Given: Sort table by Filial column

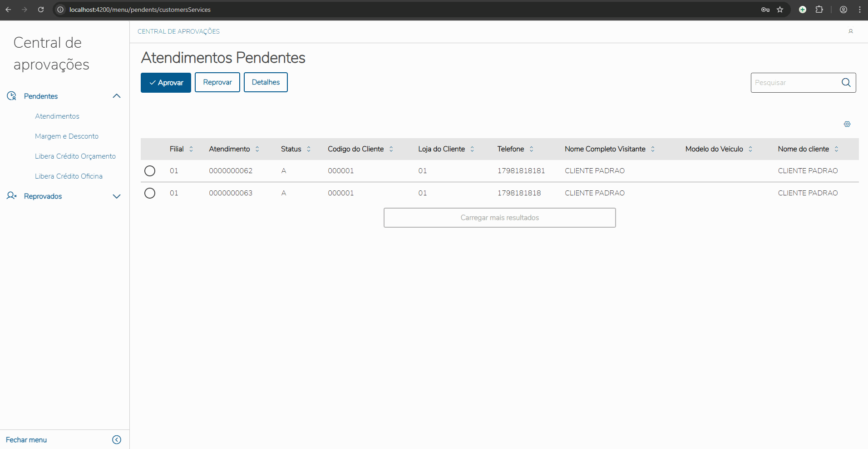Looking at the screenshot, I should (x=191, y=149).
